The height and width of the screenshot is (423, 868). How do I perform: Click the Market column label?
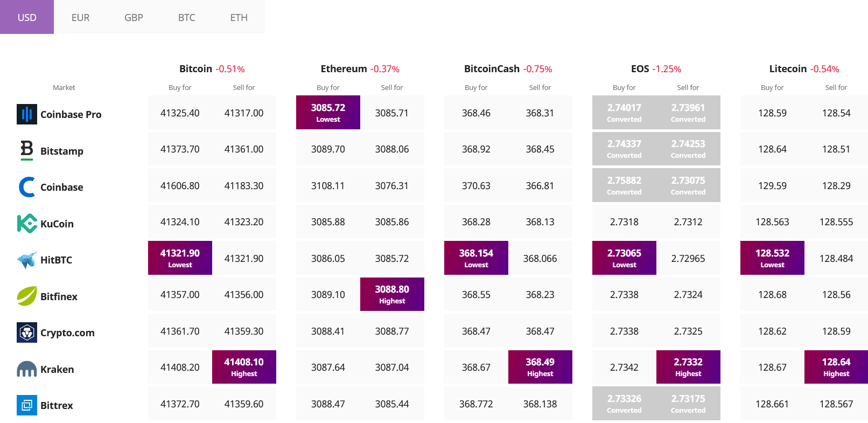coord(64,87)
